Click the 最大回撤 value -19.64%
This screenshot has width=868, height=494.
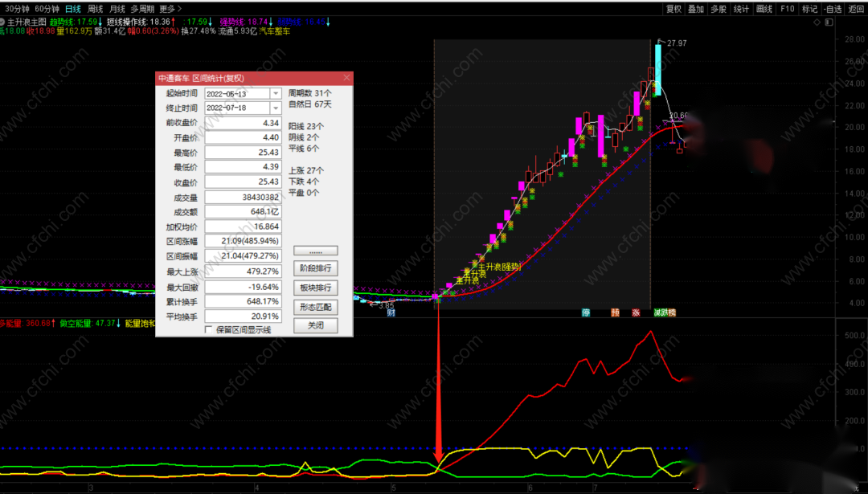(243, 287)
